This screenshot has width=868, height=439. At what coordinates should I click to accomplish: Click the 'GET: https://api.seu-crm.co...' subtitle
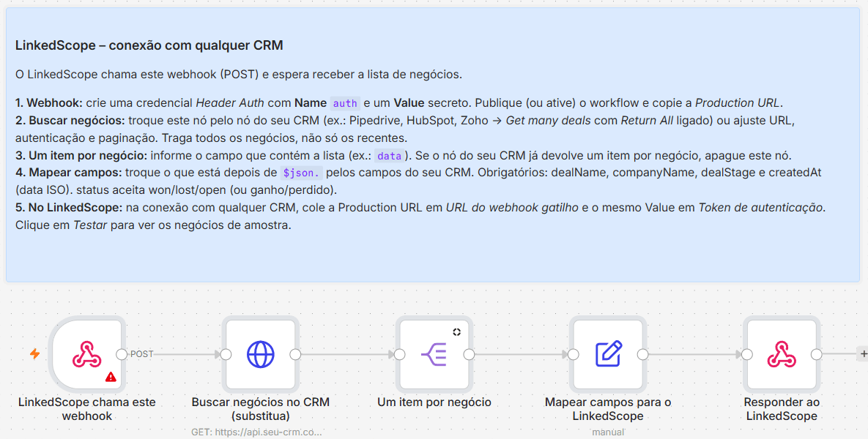256,432
